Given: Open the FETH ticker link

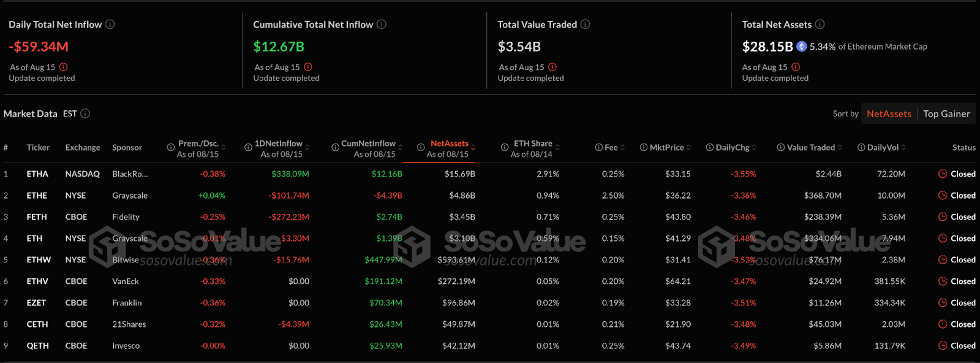Looking at the screenshot, I should click(x=37, y=217).
